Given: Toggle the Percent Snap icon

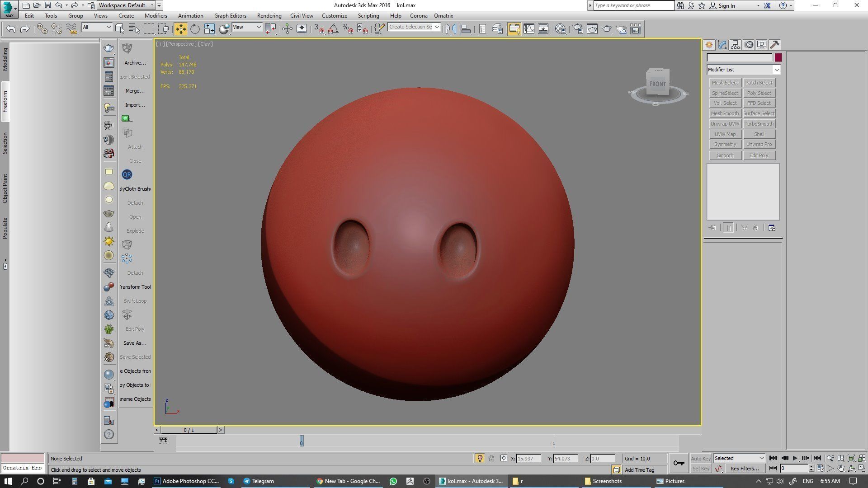Looking at the screenshot, I should (x=348, y=29).
